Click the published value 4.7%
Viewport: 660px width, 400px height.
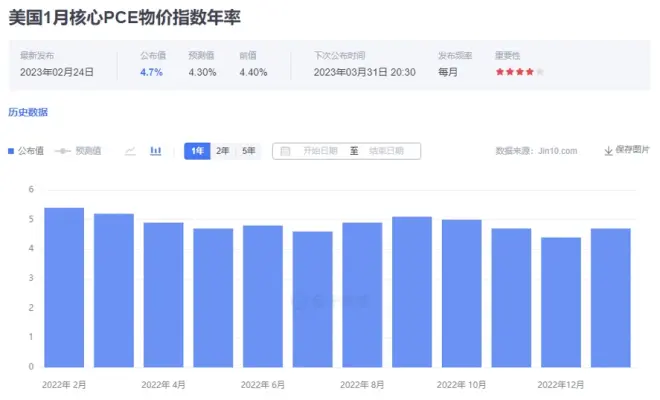[150, 72]
